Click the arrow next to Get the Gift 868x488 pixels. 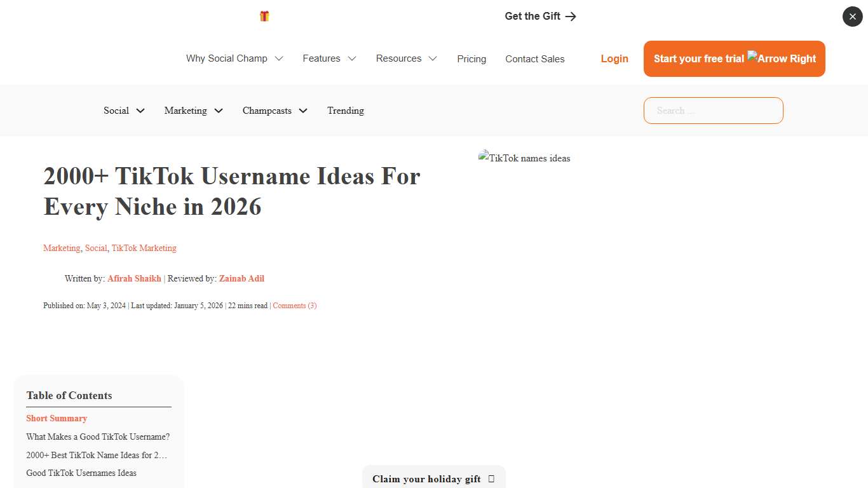coord(571,16)
